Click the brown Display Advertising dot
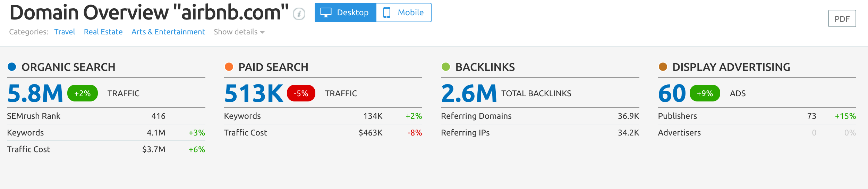Screen dimensions: 868x189 pyautogui.click(x=663, y=67)
